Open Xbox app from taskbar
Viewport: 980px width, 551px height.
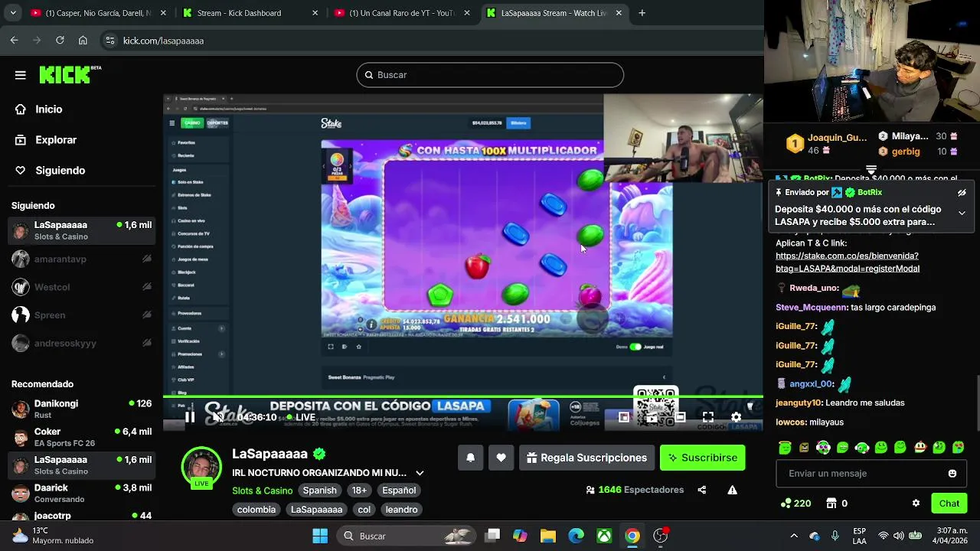604,536
